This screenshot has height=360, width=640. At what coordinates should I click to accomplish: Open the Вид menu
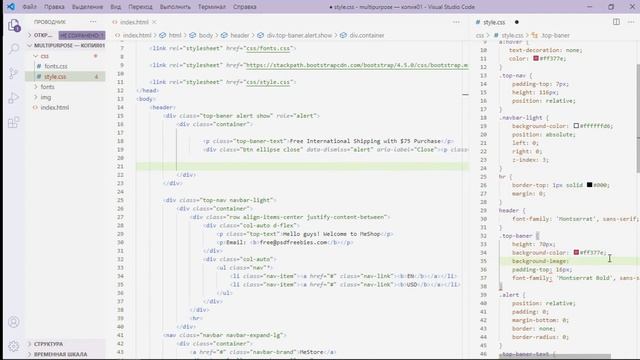coord(116,7)
